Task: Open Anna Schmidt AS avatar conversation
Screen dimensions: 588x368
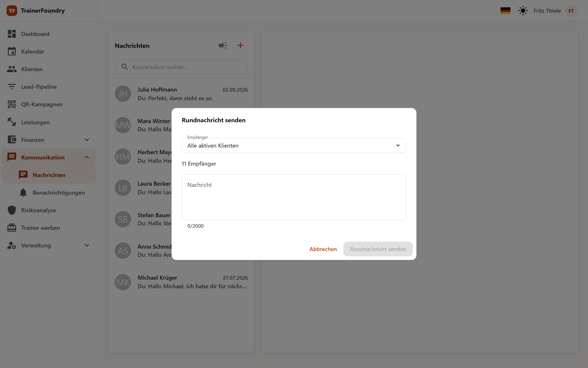Action: point(123,250)
